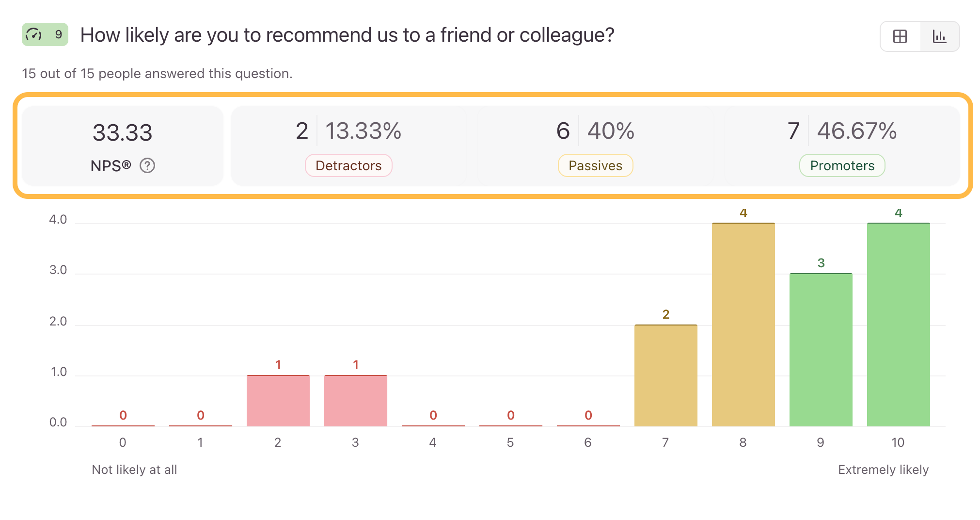The height and width of the screenshot is (520, 980).
Task: Click the red bar for score 3
Action: (x=355, y=401)
